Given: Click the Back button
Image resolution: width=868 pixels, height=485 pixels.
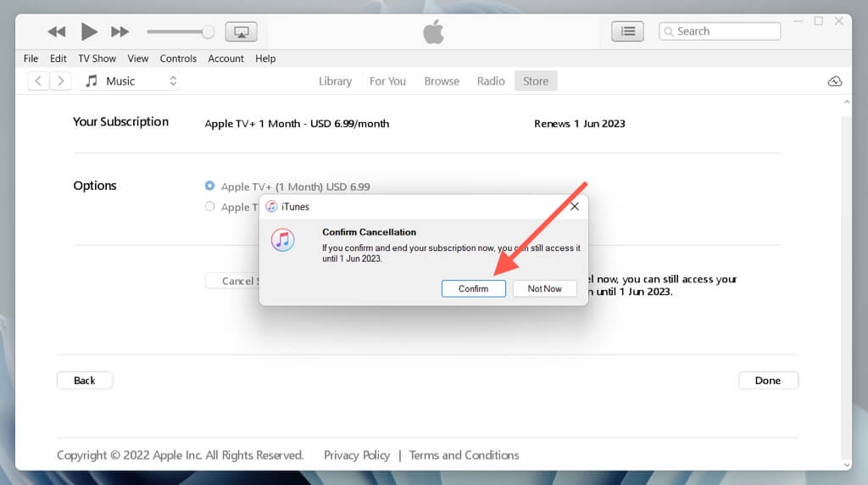Looking at the screenshot, I should [85, 381].
